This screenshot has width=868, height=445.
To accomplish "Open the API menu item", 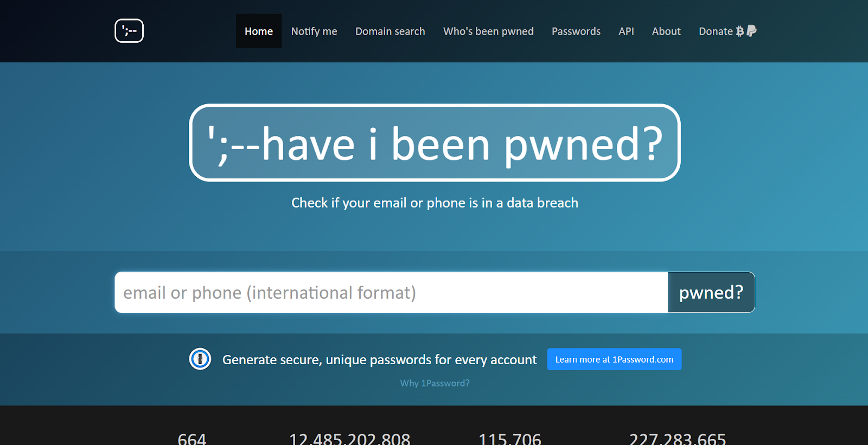I will [x=626, y=31].
